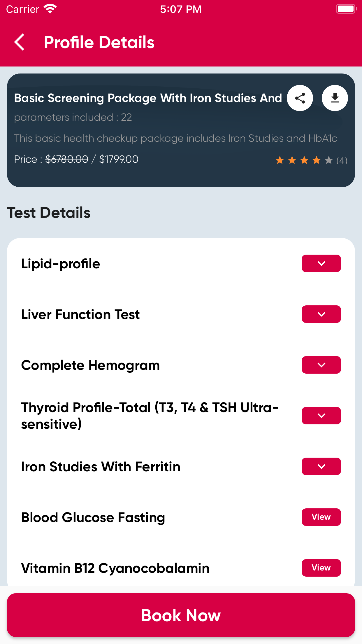This screenshot has height=644, width=362.
Task: Download the package details
Action: pyautogui.click(x=335, y=98)
